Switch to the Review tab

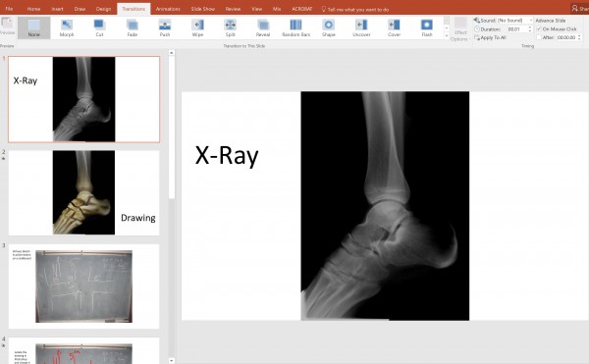pyautogui.click(x=233, y=9)
